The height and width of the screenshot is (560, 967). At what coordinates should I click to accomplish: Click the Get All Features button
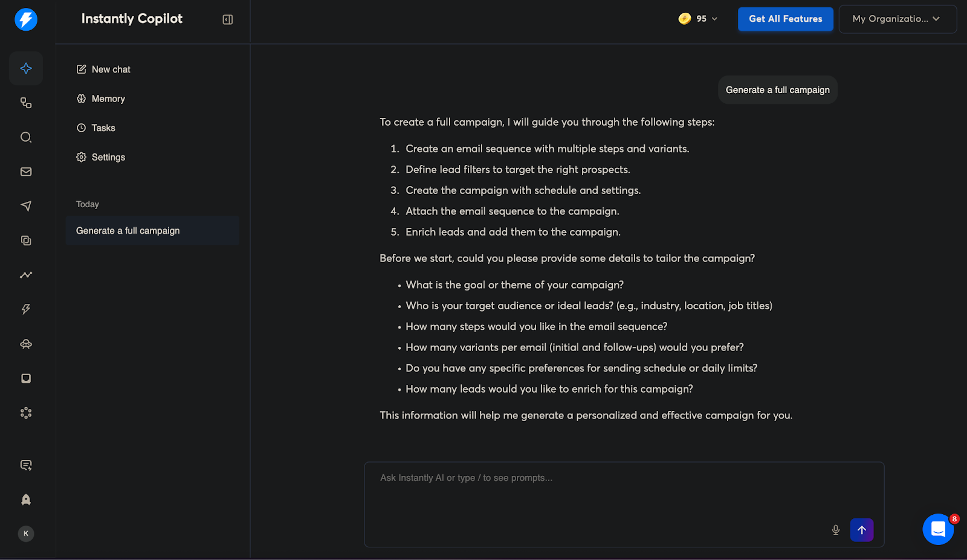tap(785, 19)
